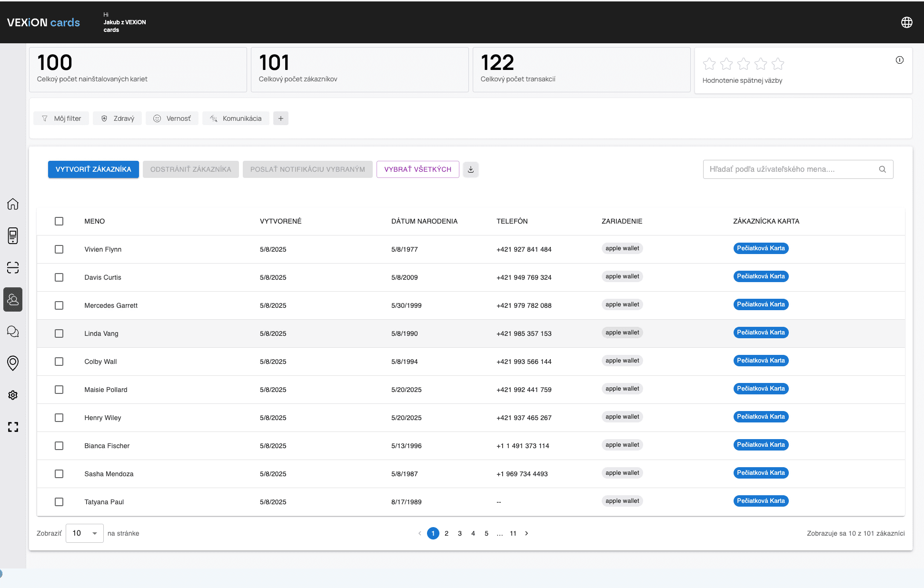924x588 pixels.
Task: Select the Vernosť filter tab
Action: tap(172, 118)
